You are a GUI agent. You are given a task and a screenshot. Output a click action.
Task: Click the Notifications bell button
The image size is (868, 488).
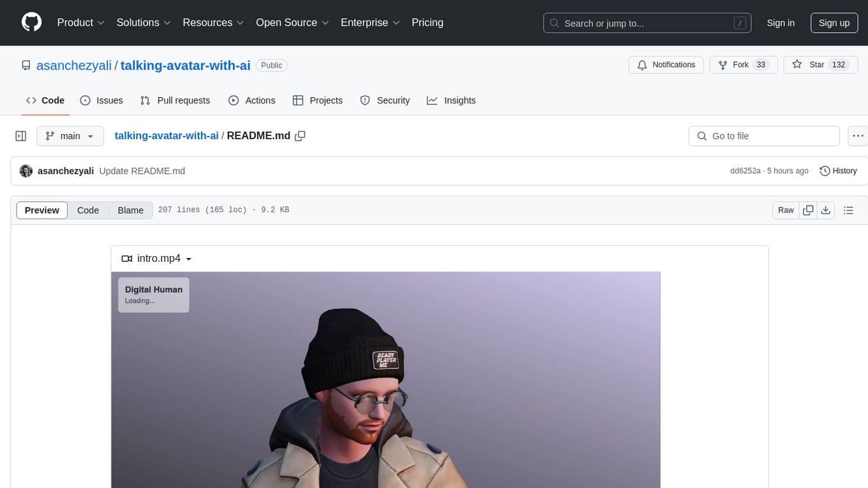666,65
